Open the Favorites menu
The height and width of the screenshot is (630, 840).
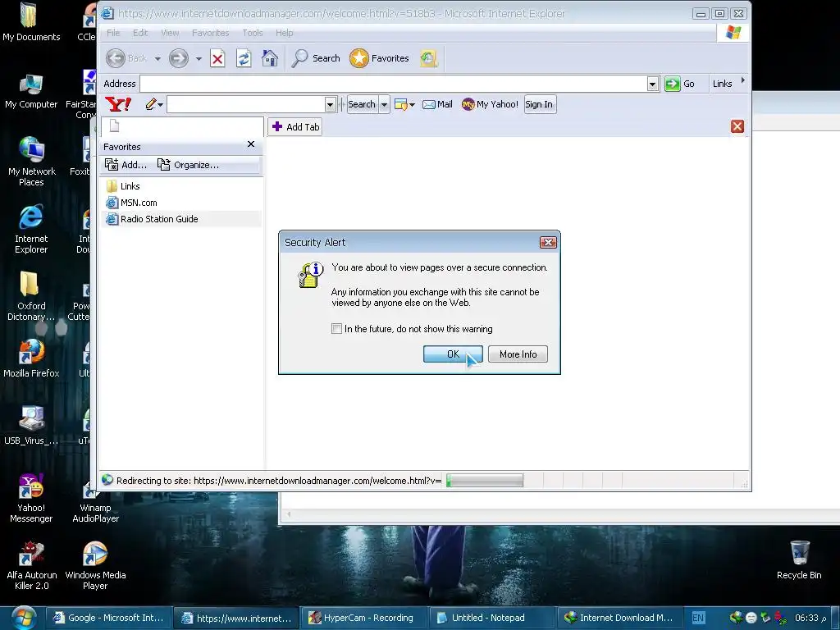coord(211,33)
